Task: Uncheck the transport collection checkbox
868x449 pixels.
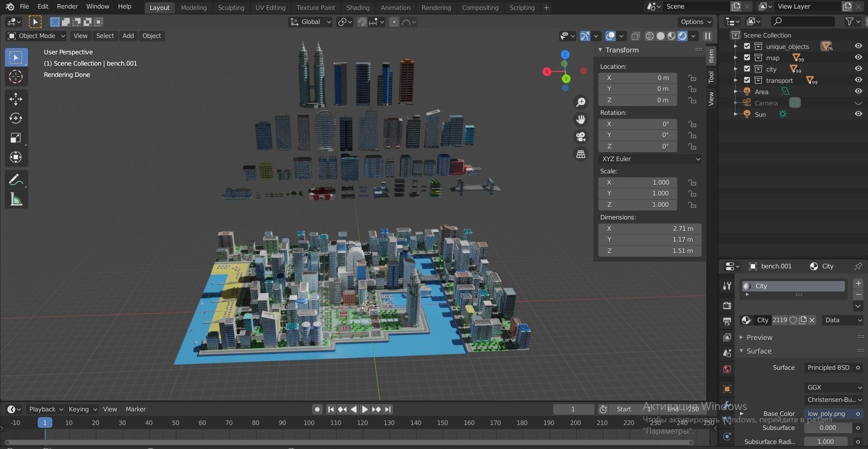Action: point(747,80)
